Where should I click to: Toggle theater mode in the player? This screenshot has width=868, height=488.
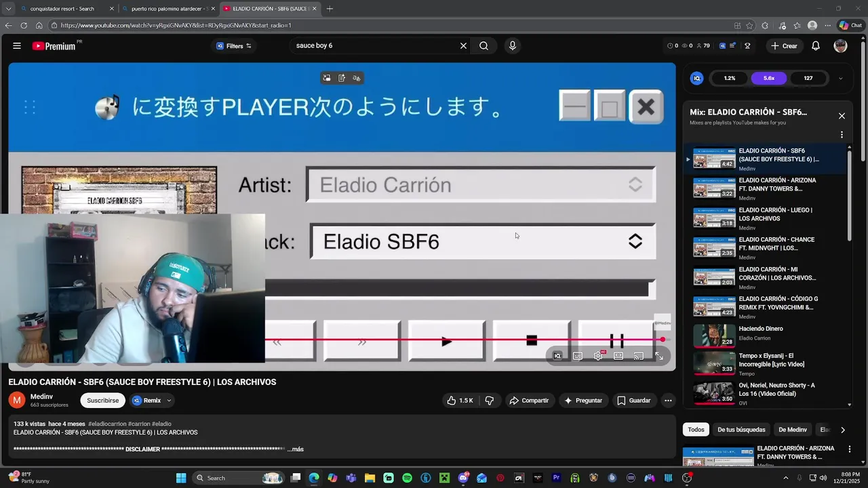(618, 356)
